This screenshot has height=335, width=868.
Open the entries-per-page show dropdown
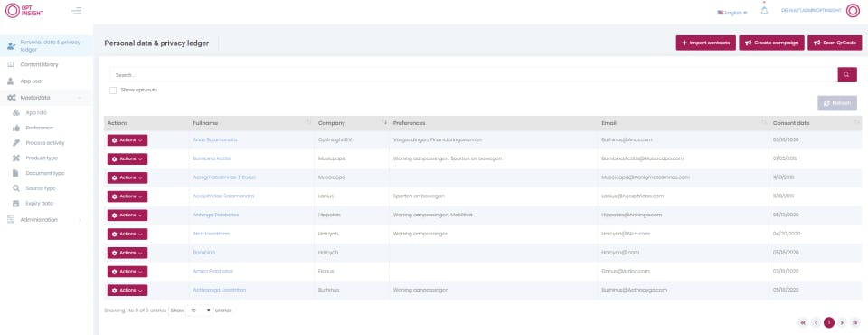(199, 311)
